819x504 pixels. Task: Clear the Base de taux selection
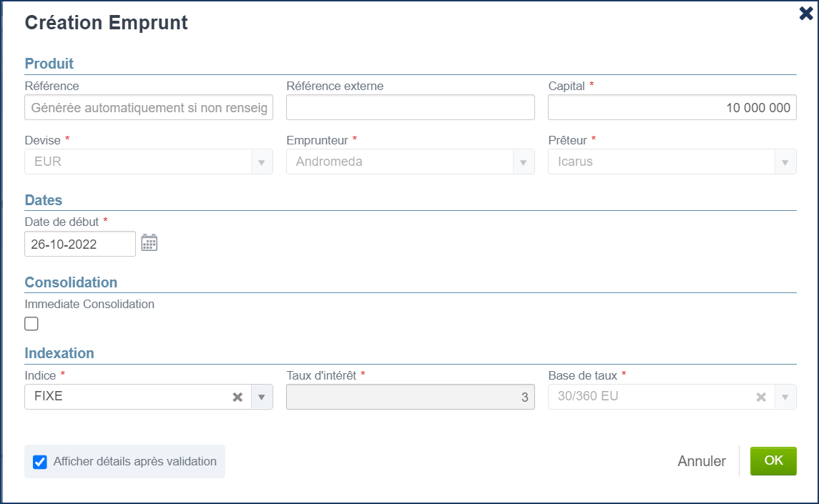pos(761,397)
